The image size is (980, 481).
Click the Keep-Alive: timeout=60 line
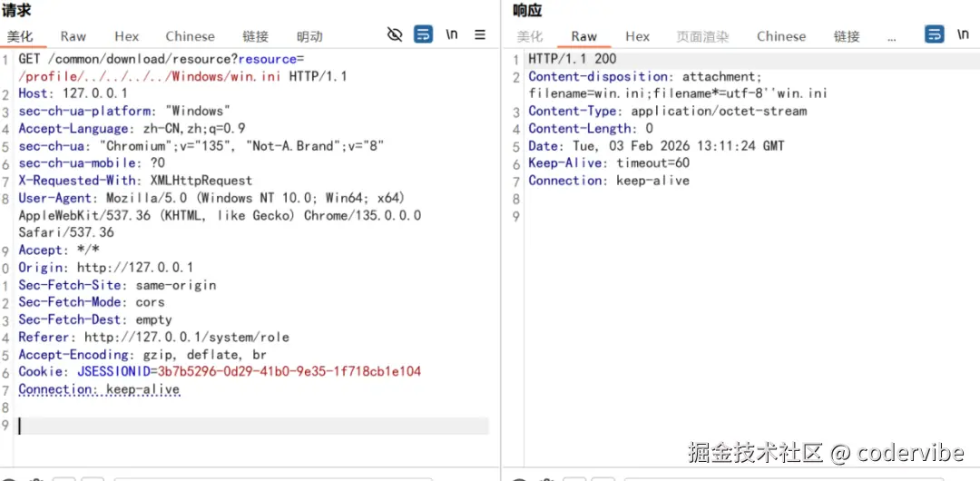609,163
